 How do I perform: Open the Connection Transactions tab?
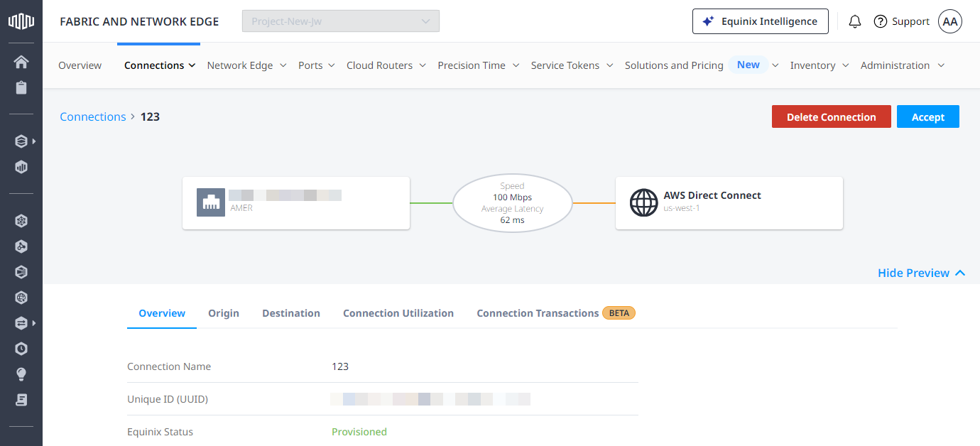538,313
